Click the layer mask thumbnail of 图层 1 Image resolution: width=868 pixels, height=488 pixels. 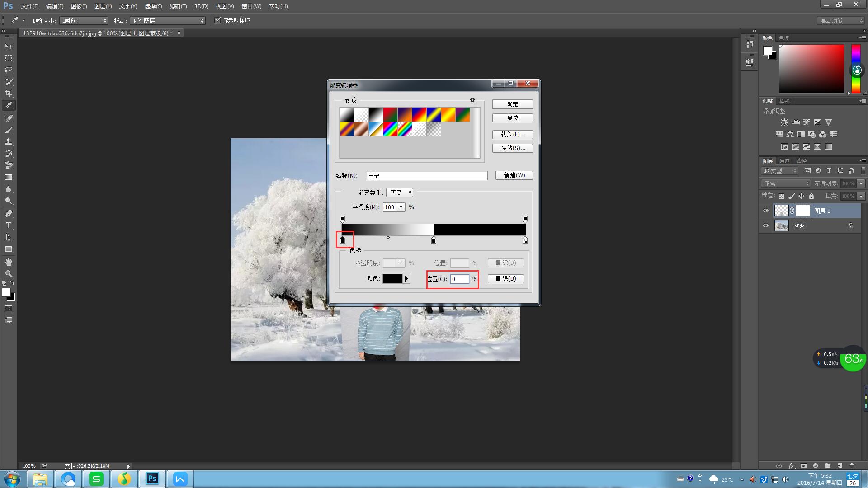802,211
